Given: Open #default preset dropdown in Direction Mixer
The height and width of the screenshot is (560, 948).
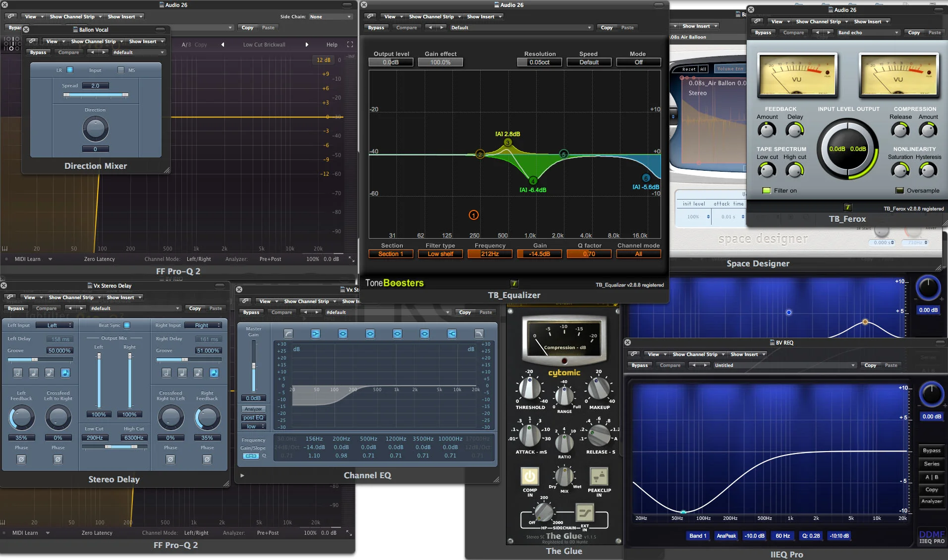Looking at the screenshot, I should point(138,52).
